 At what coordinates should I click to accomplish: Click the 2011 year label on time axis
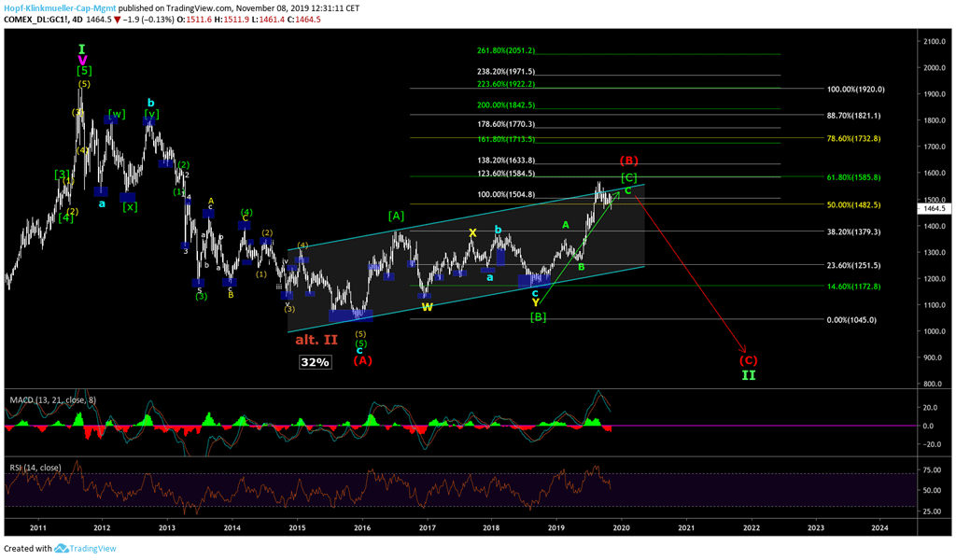tap(37, 527)
